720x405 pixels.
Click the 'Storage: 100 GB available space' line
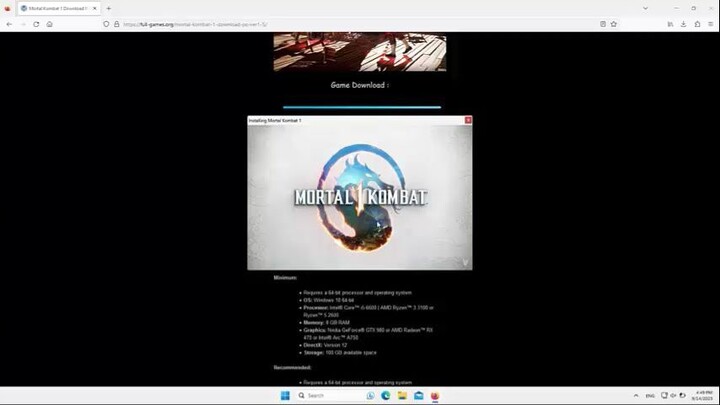340,353
